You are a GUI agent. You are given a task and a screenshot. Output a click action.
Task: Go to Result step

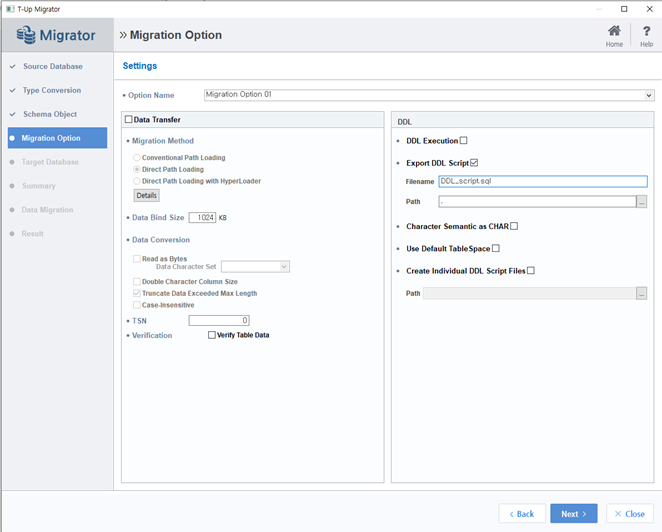33,233
